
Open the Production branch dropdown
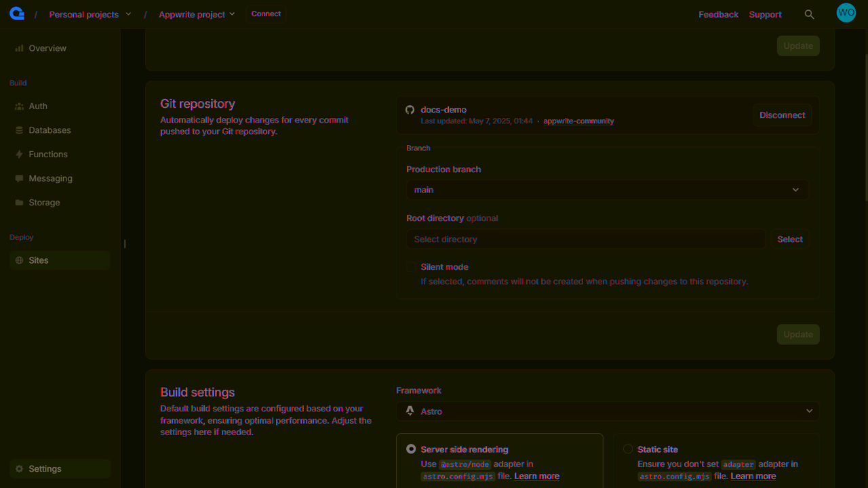pyautogui.click(x=607, y=190)
